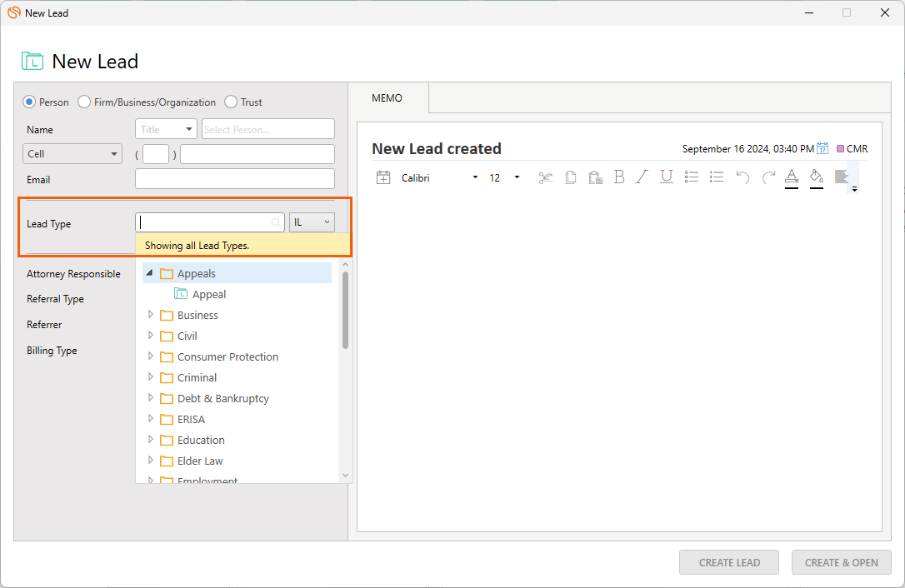Apply bulleted list in memo
This screenshot has height=588, width=905.
tap(692, 177)
